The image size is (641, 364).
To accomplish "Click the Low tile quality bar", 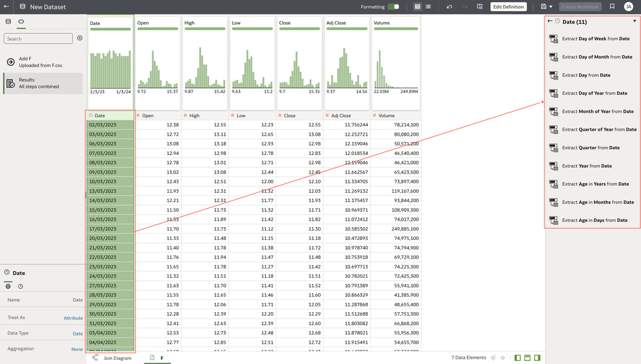I will [252, 29].
